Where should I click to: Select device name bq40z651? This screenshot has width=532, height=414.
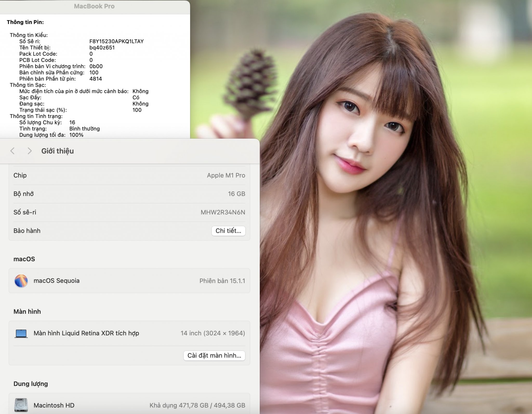click(x=102, y=47)
